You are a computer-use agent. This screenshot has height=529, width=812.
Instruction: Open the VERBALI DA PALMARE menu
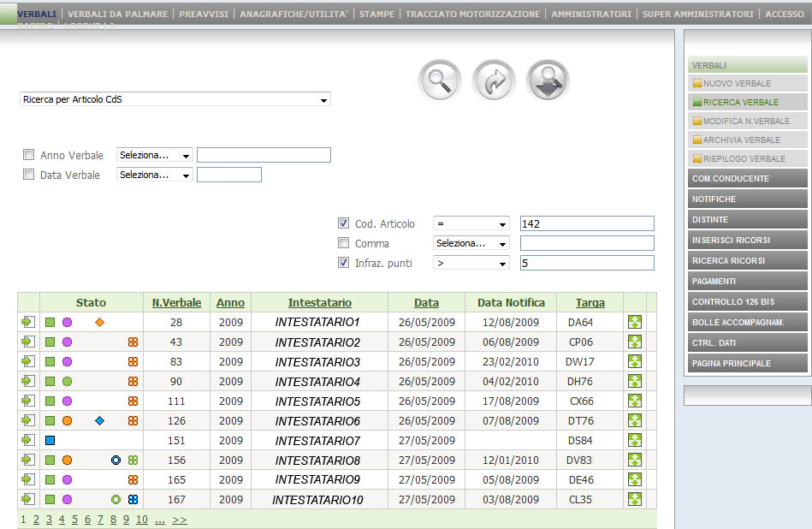(117, 14)
